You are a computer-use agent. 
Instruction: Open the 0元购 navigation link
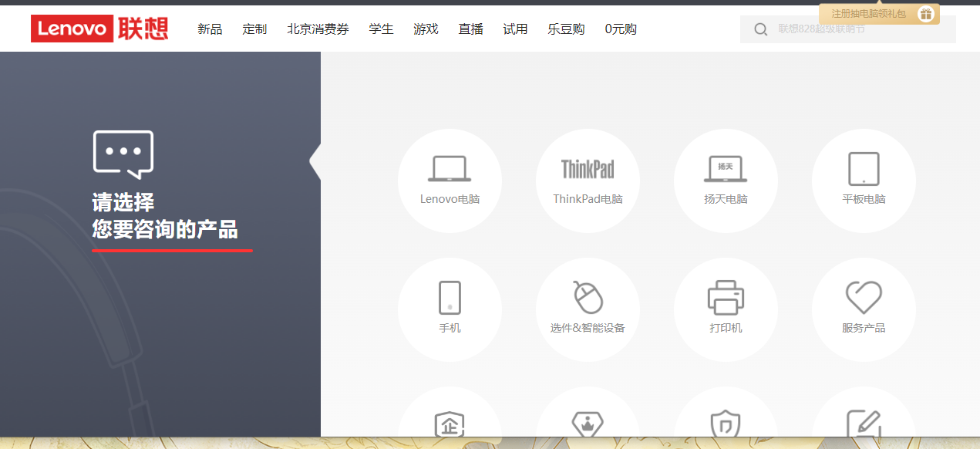pos(621,29)
